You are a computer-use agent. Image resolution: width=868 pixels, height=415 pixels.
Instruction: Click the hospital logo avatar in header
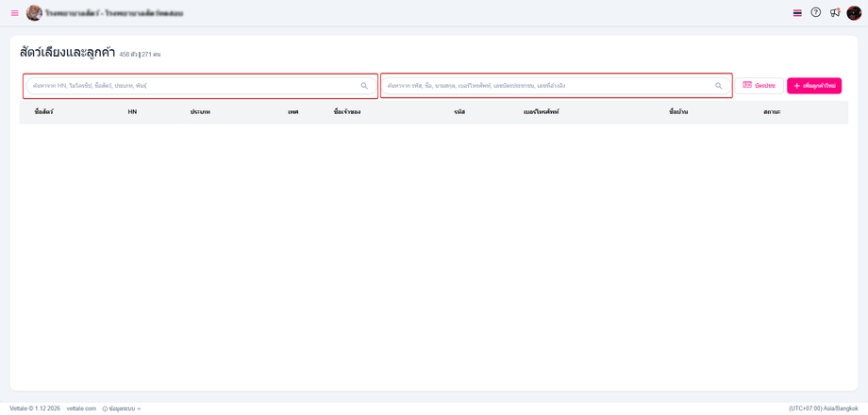34,12
